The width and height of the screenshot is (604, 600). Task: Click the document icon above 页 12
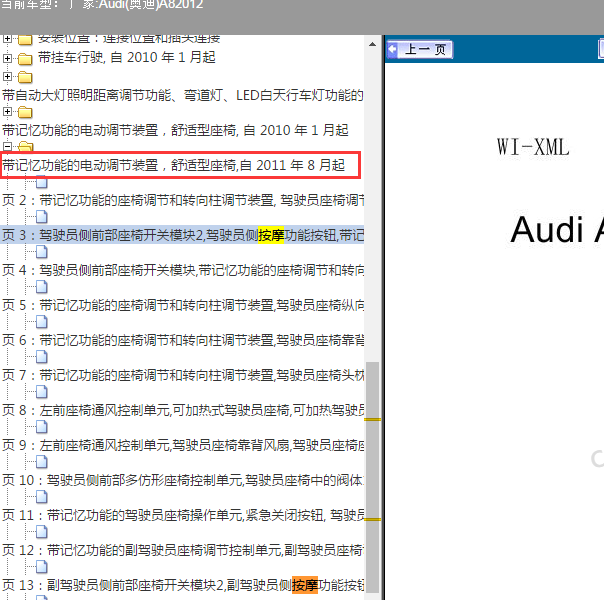(42, 532)
